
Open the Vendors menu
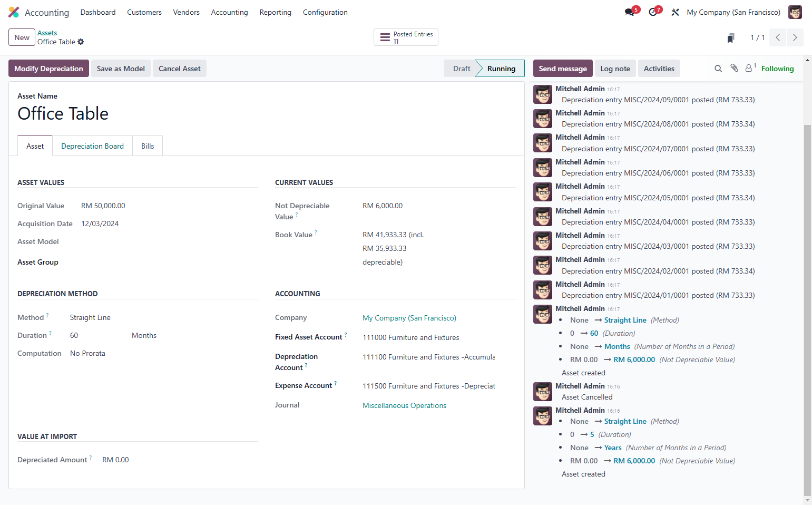coord(187,12)
